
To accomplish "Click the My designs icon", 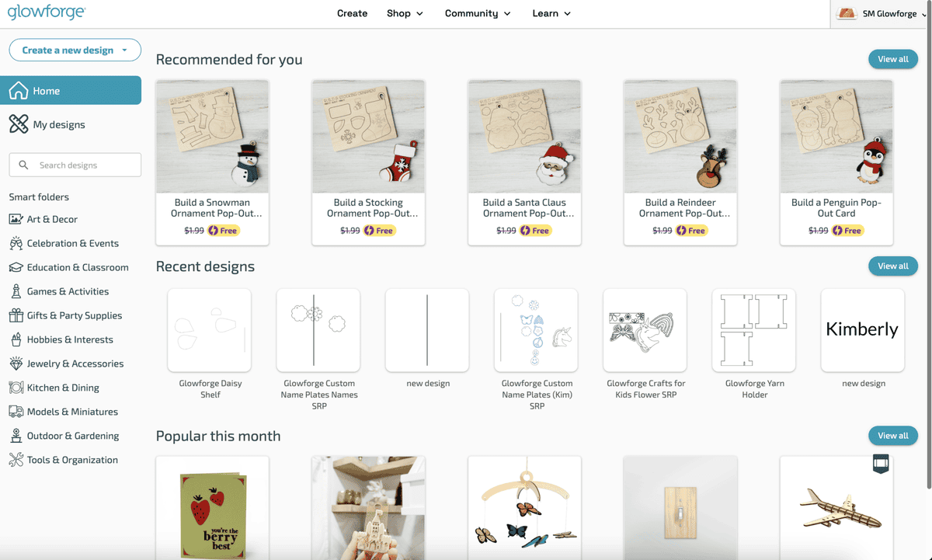I will [x=19, y=124].
